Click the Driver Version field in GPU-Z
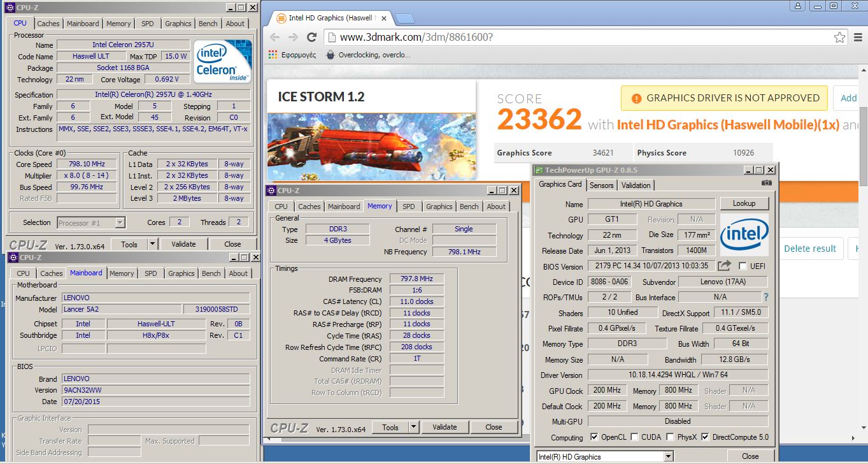The width and height of the screenshot is (868, 464). (x=678, y=375)
